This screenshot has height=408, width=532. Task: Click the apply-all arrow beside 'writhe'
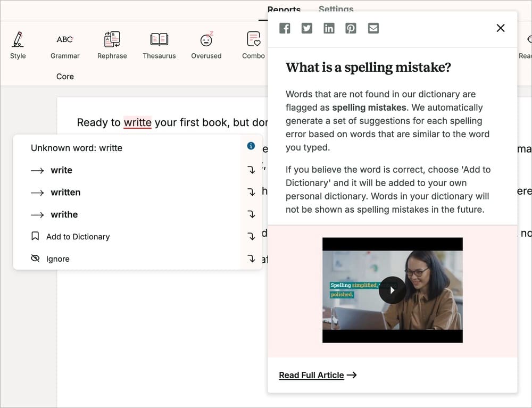(251, 214)
